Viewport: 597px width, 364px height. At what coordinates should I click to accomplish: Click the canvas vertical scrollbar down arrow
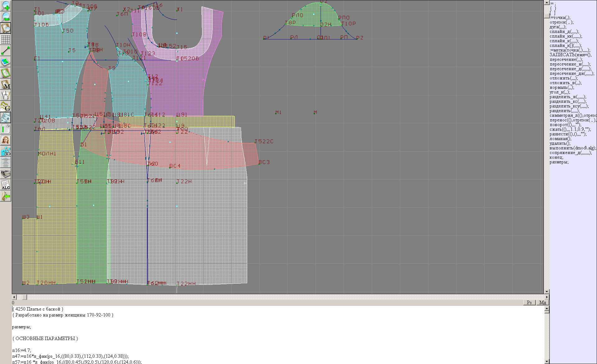[x=547, y=291]
